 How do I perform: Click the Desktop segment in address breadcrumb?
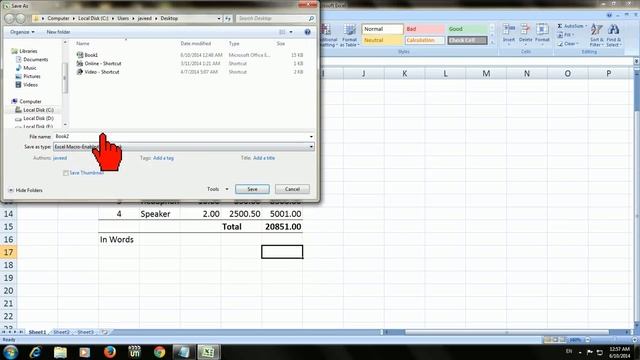pyautogui.click(x=169, y=18)
